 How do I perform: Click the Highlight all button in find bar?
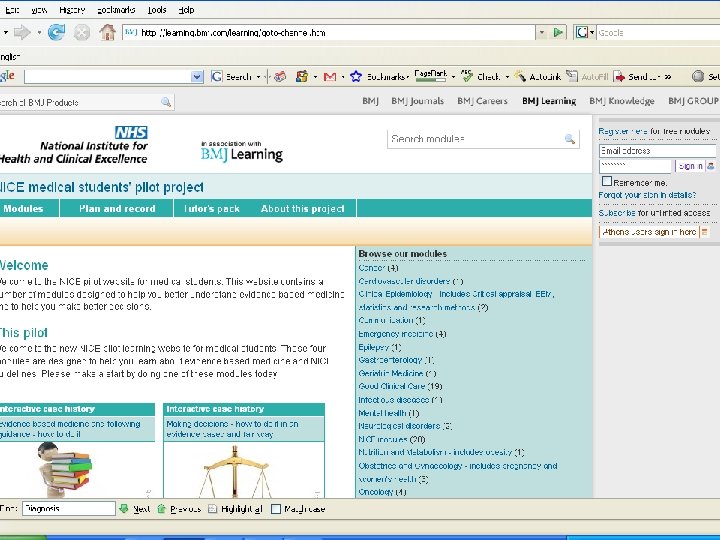(x=236, y=509)
